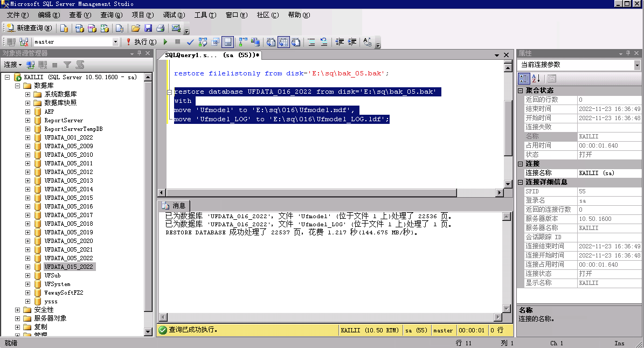Comment out the selected lines
The image size is (644, 348).
pos(311,42)
